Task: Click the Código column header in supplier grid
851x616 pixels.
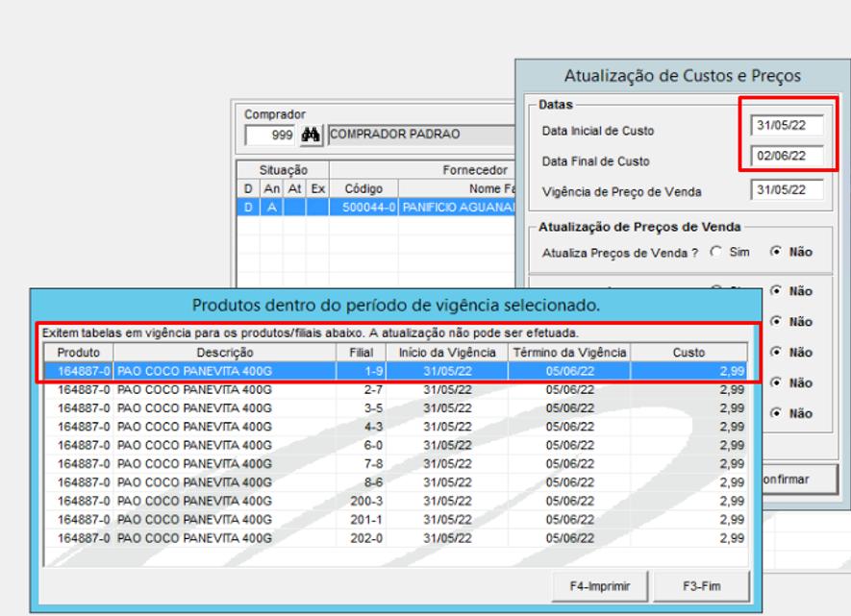Action: click(x=363, y=188)
